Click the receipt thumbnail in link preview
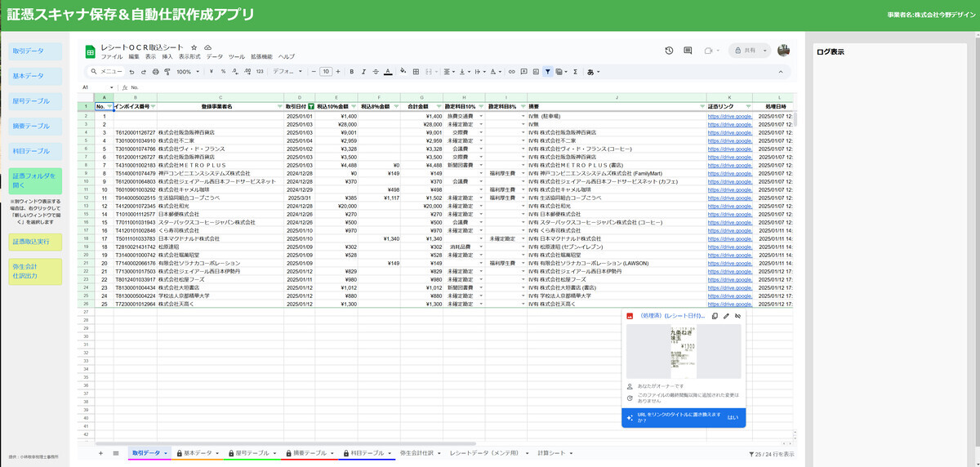 click(x=684, y=351)
